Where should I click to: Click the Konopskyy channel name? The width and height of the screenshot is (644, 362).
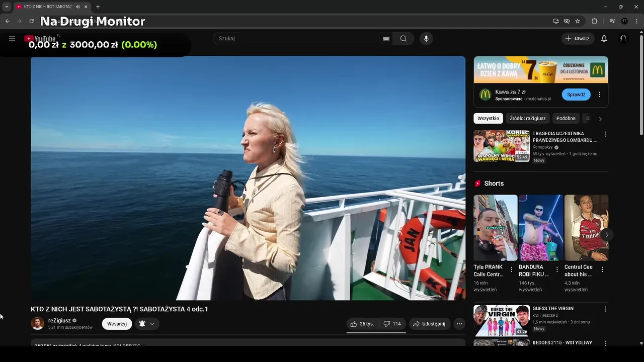point(542,147)
